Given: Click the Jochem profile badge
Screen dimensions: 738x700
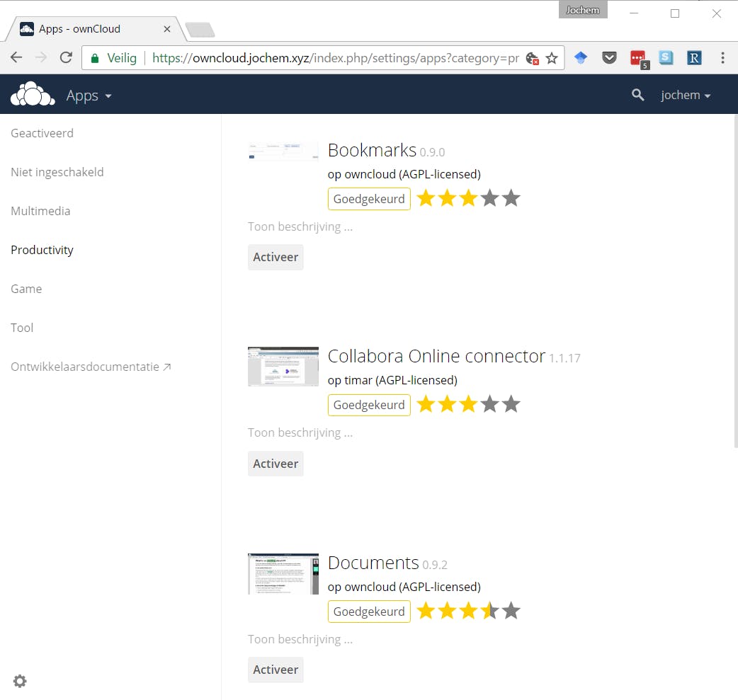Looking at the screenshot, I should pyautogui.click(x=583, y=10).
